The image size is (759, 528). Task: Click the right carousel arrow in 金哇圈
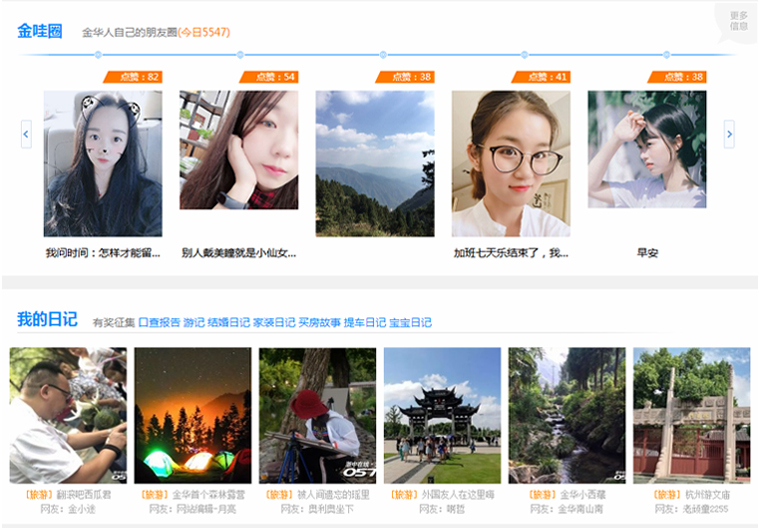pyautogui.click(x=729, y=134)
